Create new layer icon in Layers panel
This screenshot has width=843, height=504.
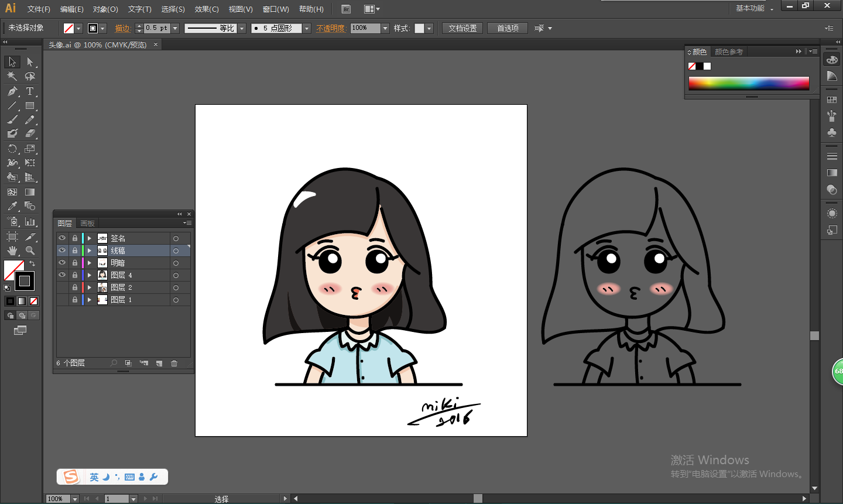159,364
